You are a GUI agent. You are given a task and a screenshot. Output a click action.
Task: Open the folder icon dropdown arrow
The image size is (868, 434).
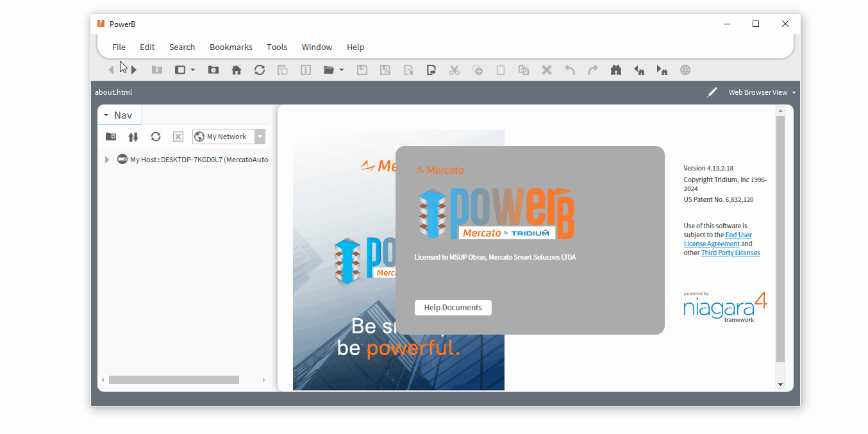point(342,70)
